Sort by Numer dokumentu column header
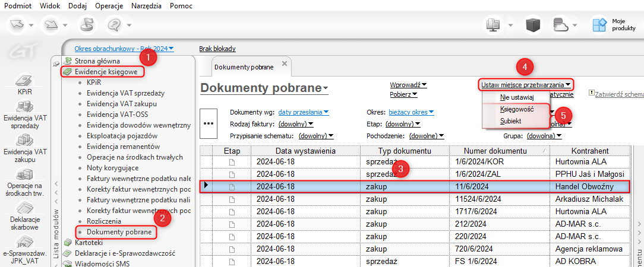 click(x=499, y=151)
